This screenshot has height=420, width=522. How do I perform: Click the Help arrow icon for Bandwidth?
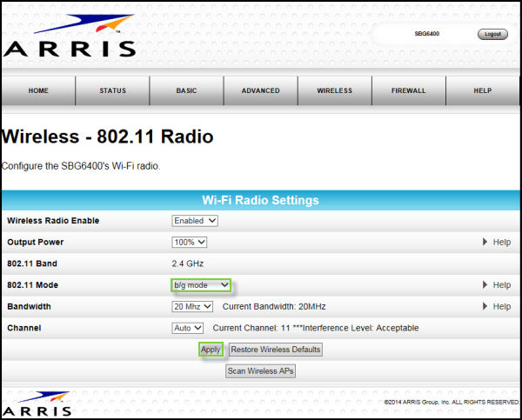tap(485, 306)
